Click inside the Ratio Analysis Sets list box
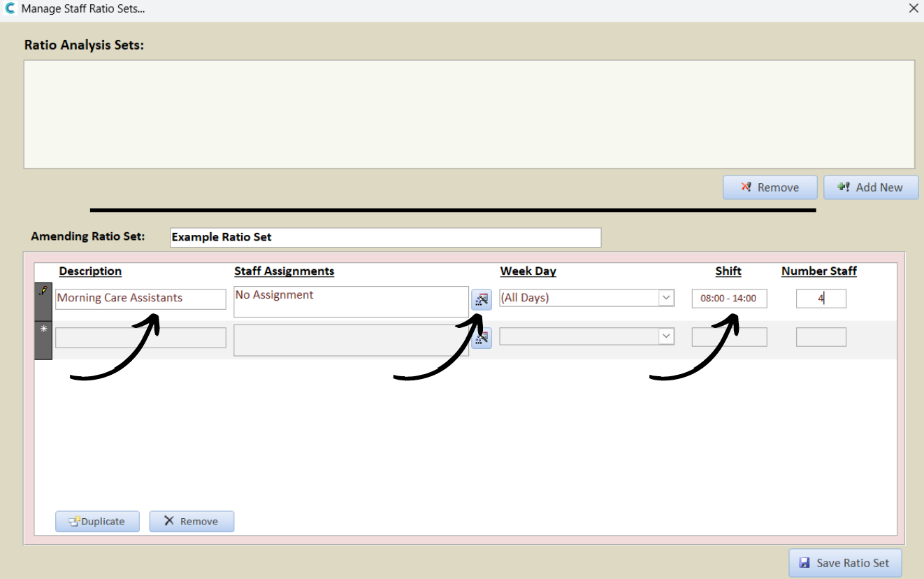Screen dimensions: 924x579 pos(469,115)
